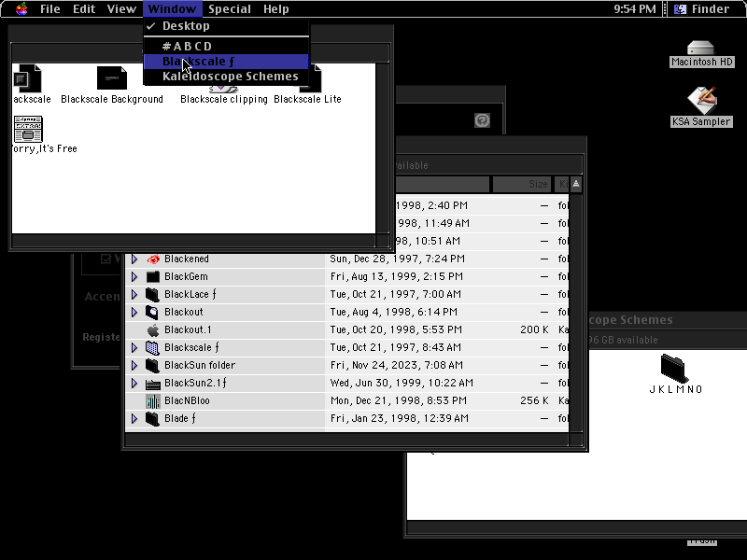Click the help question mark button
Image resolution: width=747 pixels, height=560 pixels.
point(482,120)
